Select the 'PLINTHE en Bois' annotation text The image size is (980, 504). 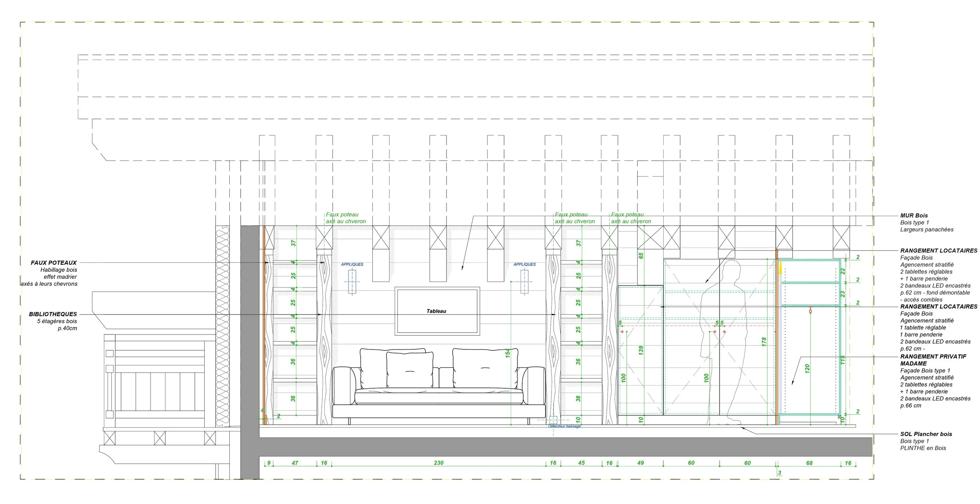pos(923,448)
